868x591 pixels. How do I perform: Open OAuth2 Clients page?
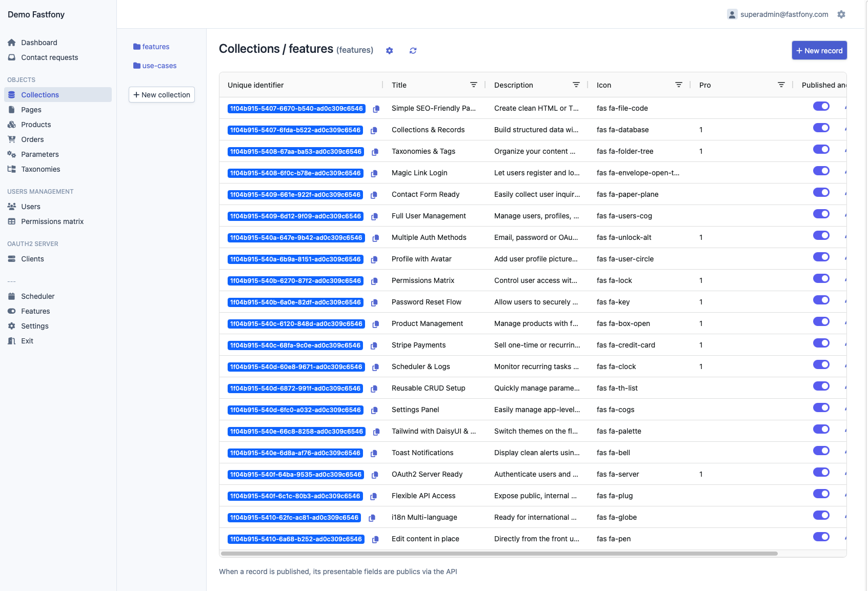pos(58,259)
